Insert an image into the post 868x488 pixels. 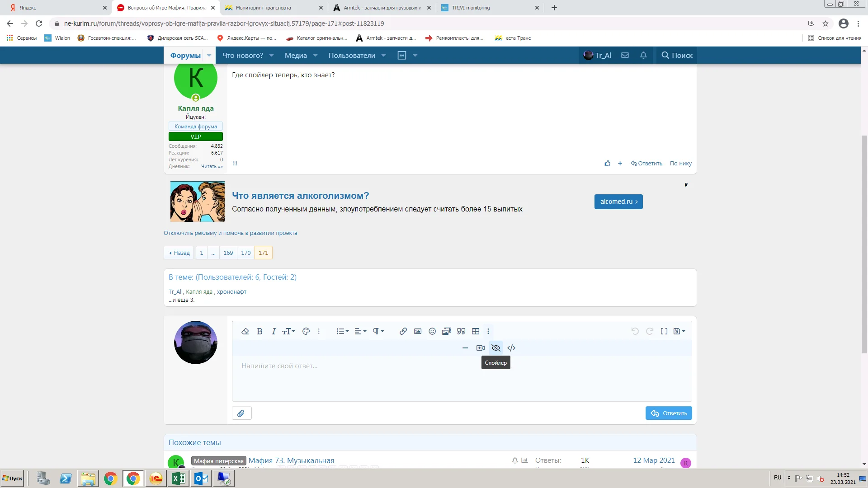(417, 331)
